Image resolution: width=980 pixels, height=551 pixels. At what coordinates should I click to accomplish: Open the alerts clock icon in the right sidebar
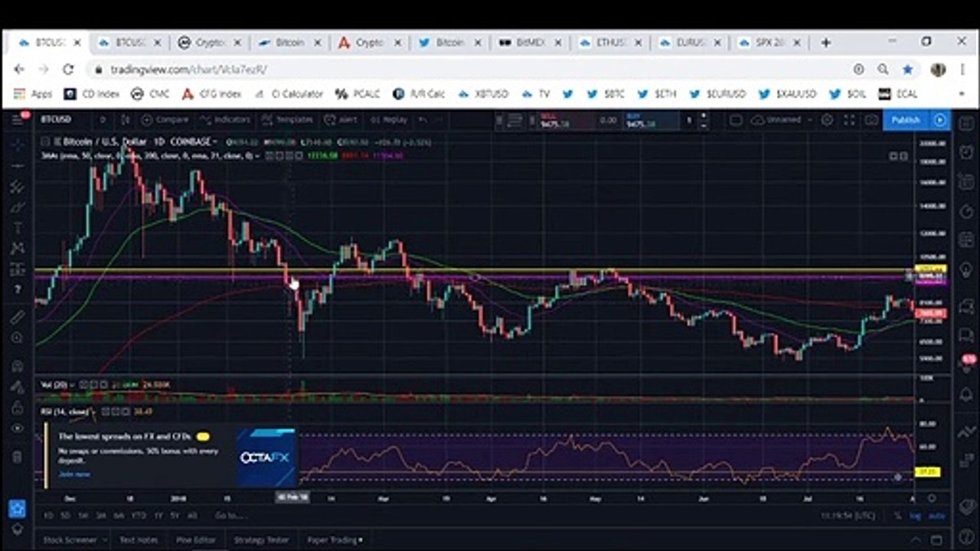click(x=967, y=153)
